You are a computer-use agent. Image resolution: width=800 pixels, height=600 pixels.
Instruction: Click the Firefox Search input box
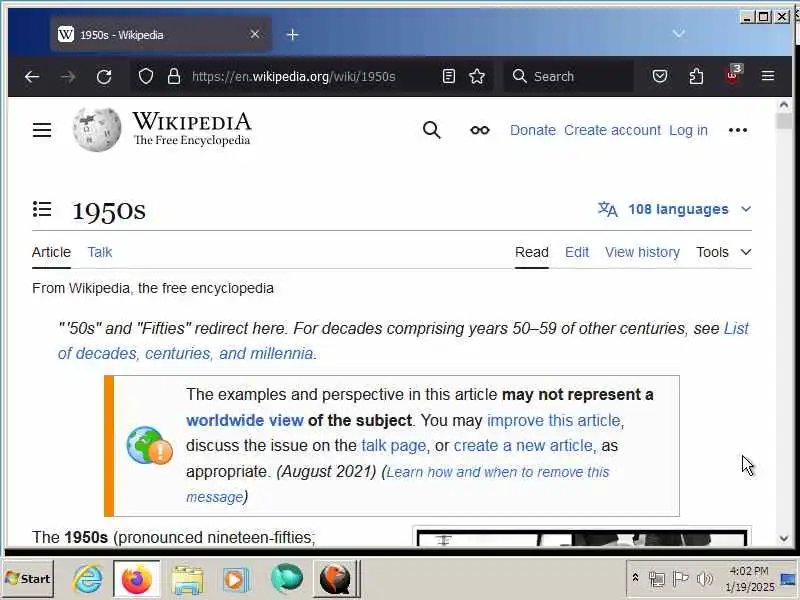(569, 77)
